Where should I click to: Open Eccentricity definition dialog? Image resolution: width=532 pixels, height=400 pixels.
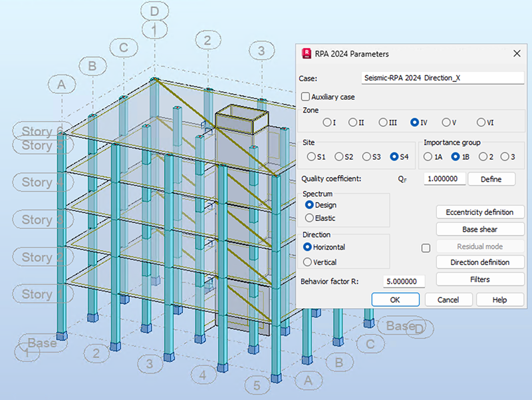coord(480,212)
